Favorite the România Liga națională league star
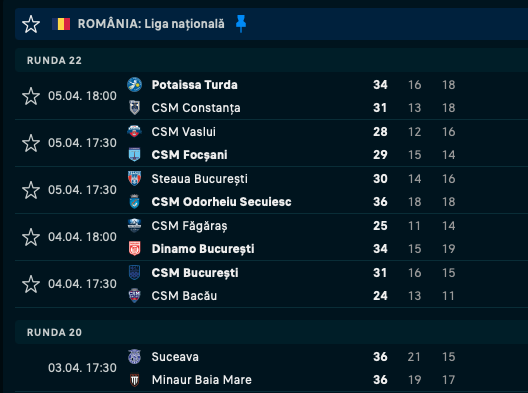Screen dimensions: 528x393 click(31, 24)
